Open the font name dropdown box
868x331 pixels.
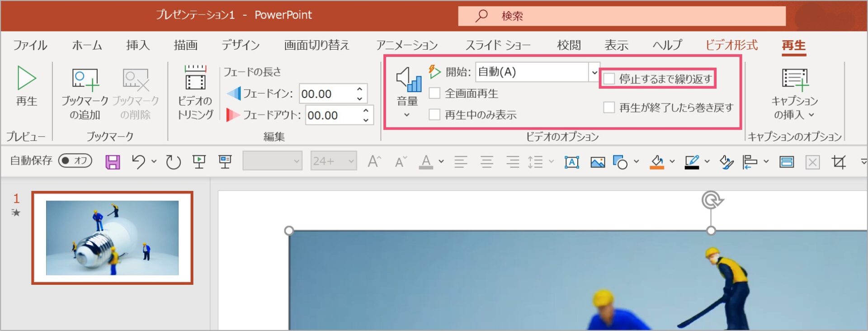[273, 161]
